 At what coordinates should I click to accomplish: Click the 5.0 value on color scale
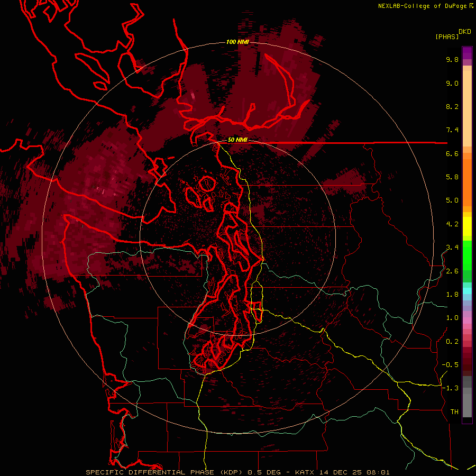[x=452, y=200]
